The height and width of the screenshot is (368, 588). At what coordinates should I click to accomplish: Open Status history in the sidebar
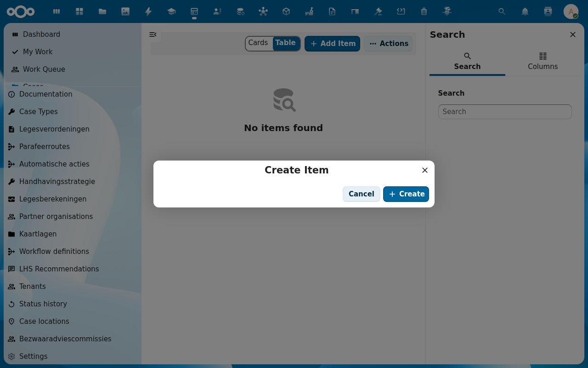pyautogui.click(x=73, y=304)
